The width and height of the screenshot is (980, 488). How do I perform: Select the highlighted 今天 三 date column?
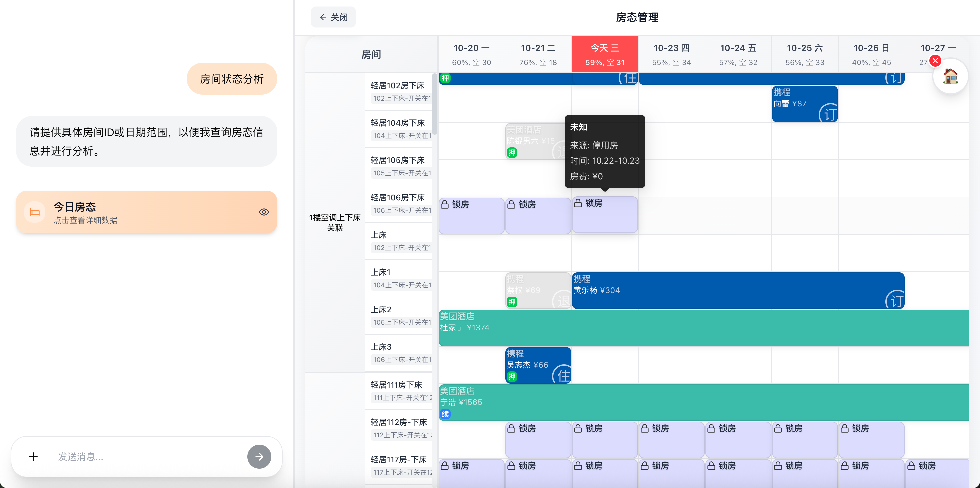coord(605,54)
